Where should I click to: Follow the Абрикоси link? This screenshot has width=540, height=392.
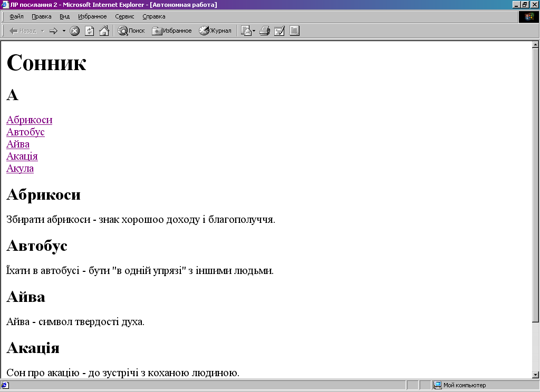30,120
